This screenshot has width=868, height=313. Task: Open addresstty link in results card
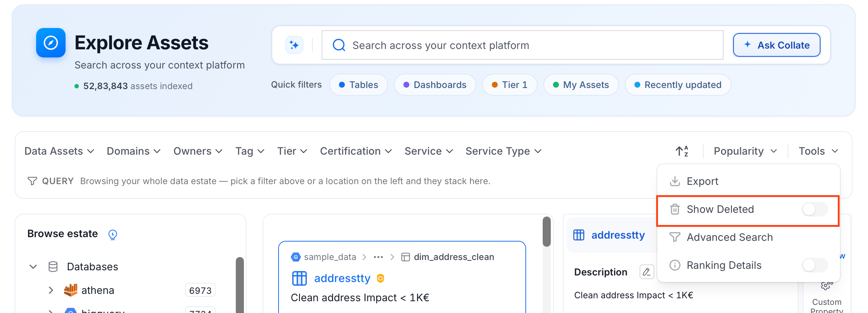pyautogui.click(x=342, y=278)
